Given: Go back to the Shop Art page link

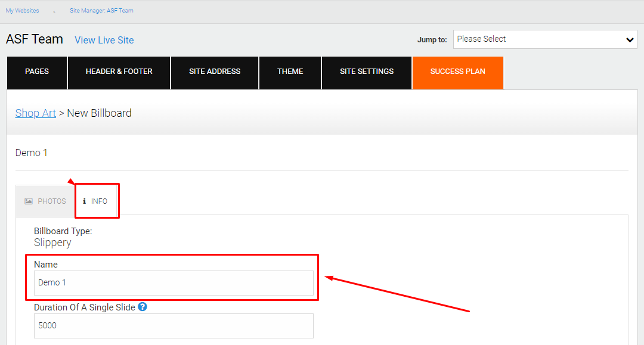Looking at the screenshot, I should pos(36,113).
